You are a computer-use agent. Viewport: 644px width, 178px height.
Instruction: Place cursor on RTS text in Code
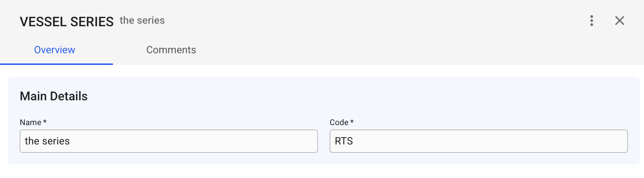pos(343,141)
